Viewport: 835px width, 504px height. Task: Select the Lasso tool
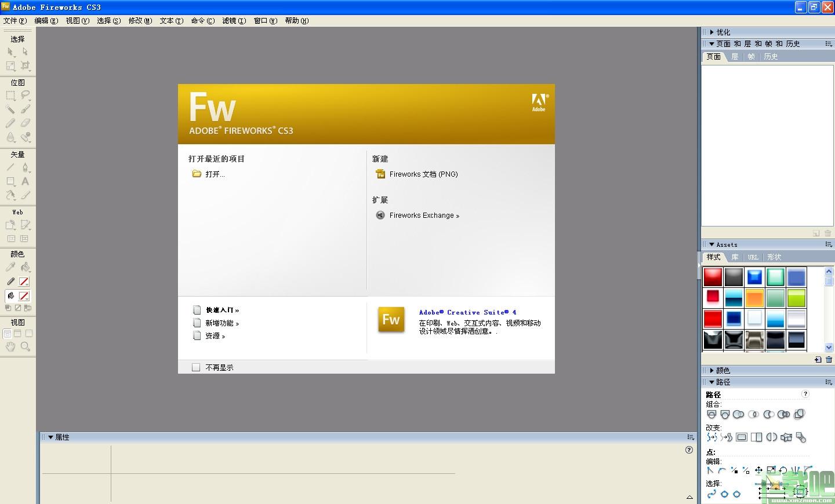tap(25, 96)
